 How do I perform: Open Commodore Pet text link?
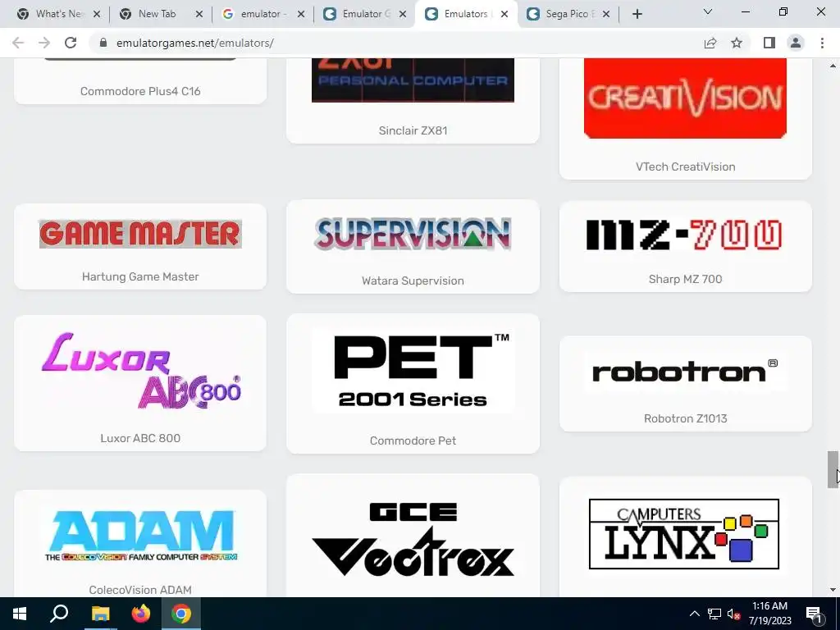point(413,441)
